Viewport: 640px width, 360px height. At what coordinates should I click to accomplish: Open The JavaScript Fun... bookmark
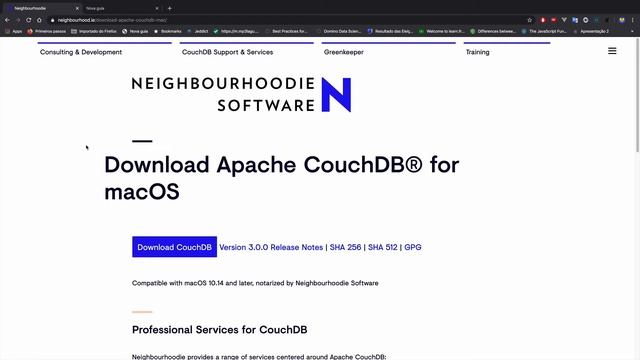(544, 31)
